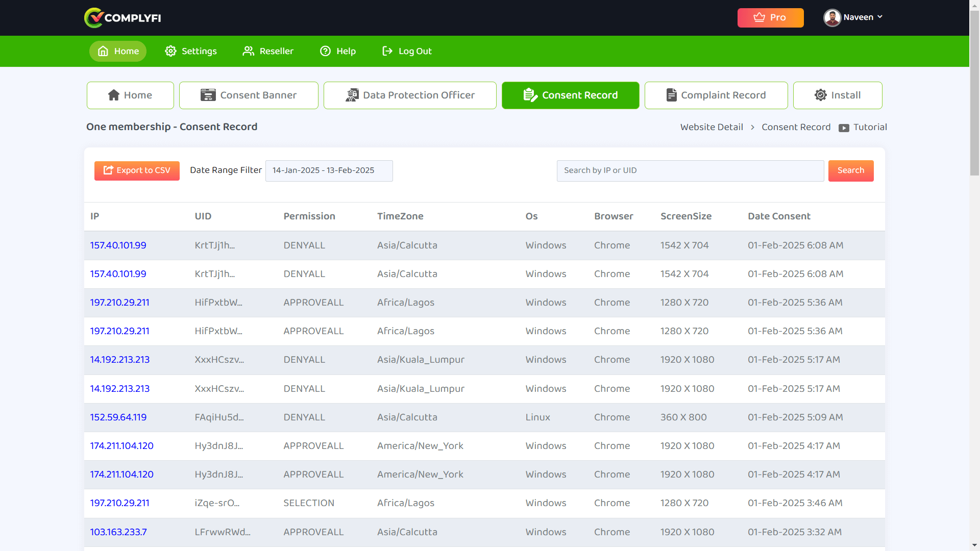980x551 pixels.
Task: Click the Log Out arrow icon
Action: [x=387, y=51]
